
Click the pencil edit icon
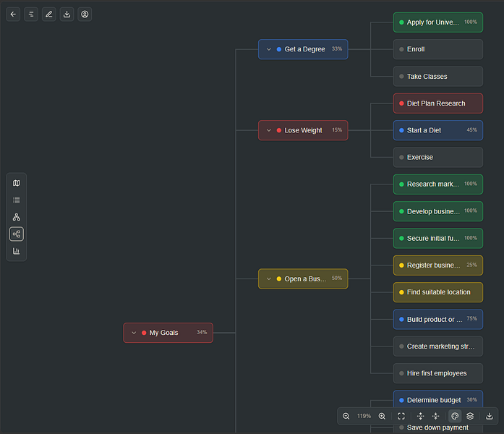(49, 14)
